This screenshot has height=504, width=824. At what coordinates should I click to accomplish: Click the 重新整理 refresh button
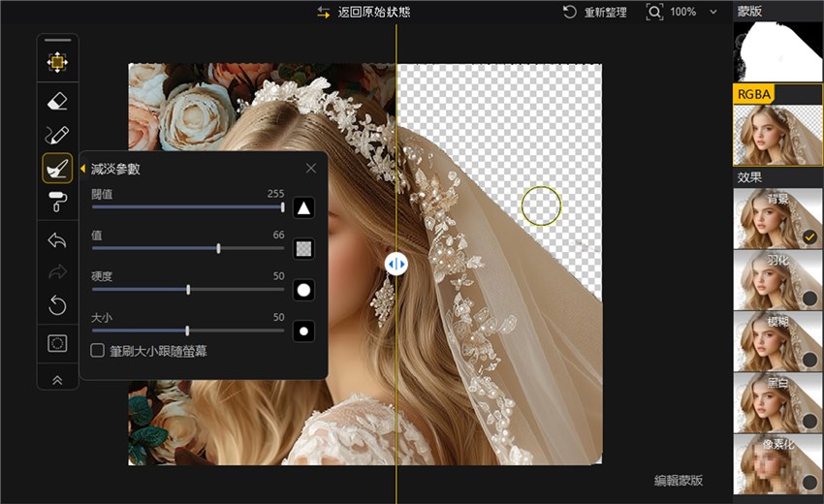pos(595,12)
